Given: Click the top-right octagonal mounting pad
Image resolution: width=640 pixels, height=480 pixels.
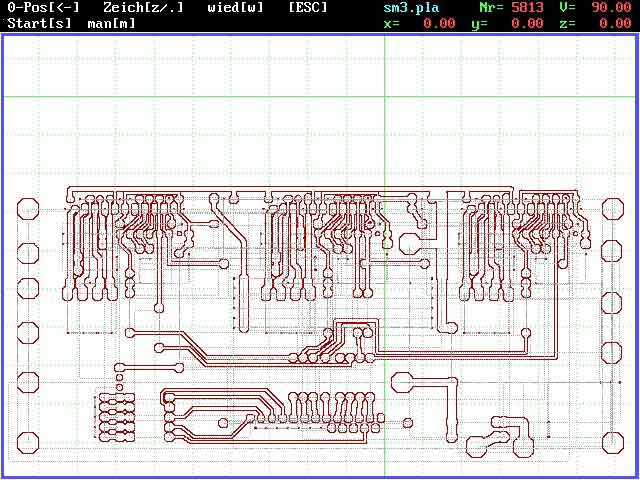Looking at the screenshot, I should click(612, 209).
